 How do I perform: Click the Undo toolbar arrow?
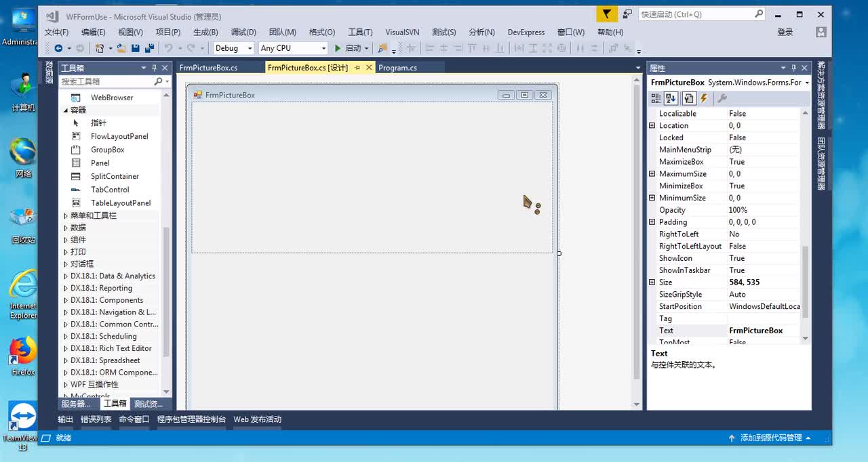pyautogui.click(x=167, y=48)
